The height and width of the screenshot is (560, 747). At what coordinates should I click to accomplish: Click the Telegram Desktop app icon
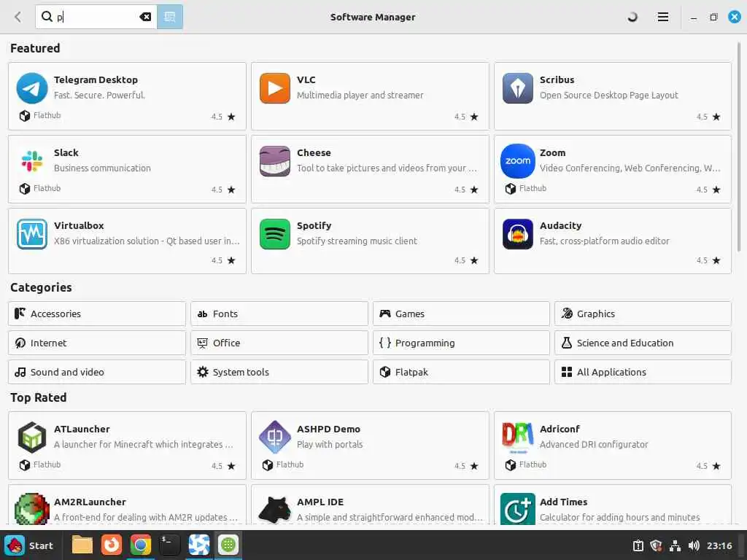32,88
